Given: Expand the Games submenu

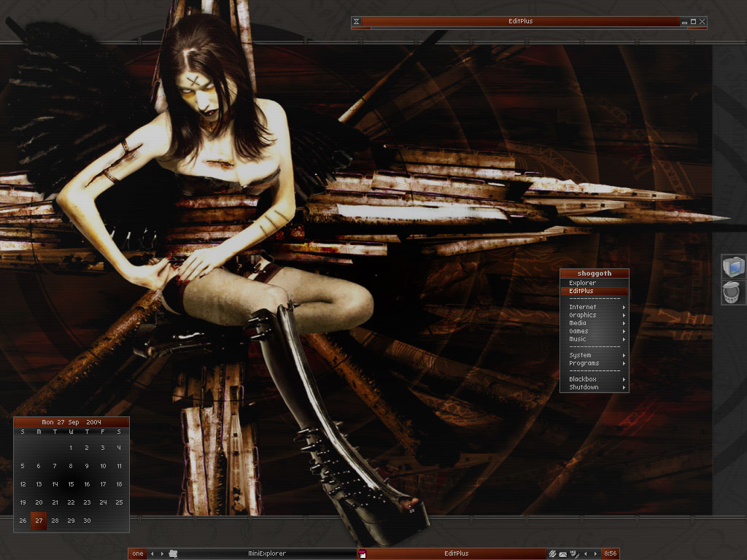Looking at the screenshot, I should (595, 331).
